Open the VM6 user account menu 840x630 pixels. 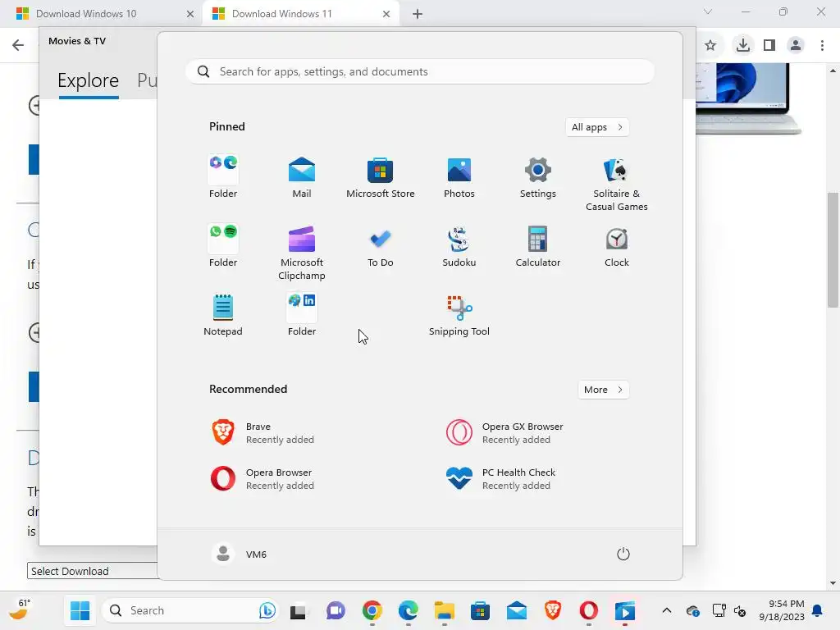point(240,554)
